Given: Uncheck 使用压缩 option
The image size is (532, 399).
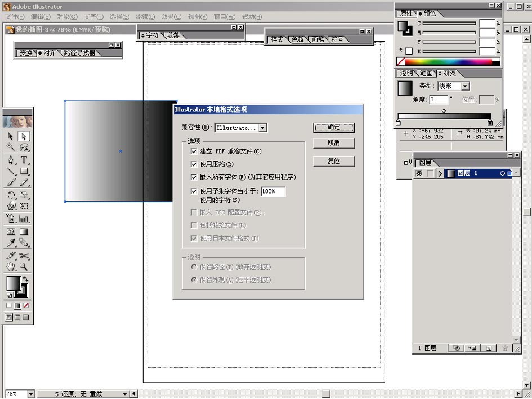Looking at the screenshot, I should coord(194,164).
